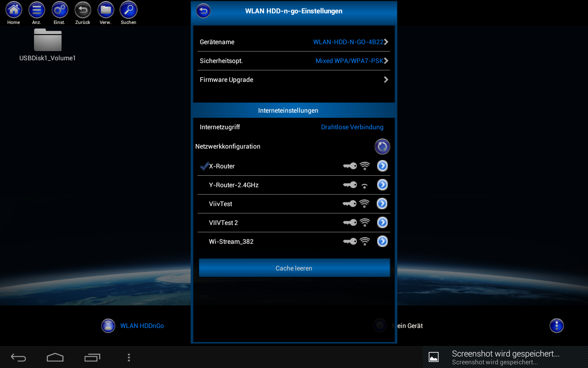
Task: Open the Android overflow menu dots
Action: [x=129, y=357]
